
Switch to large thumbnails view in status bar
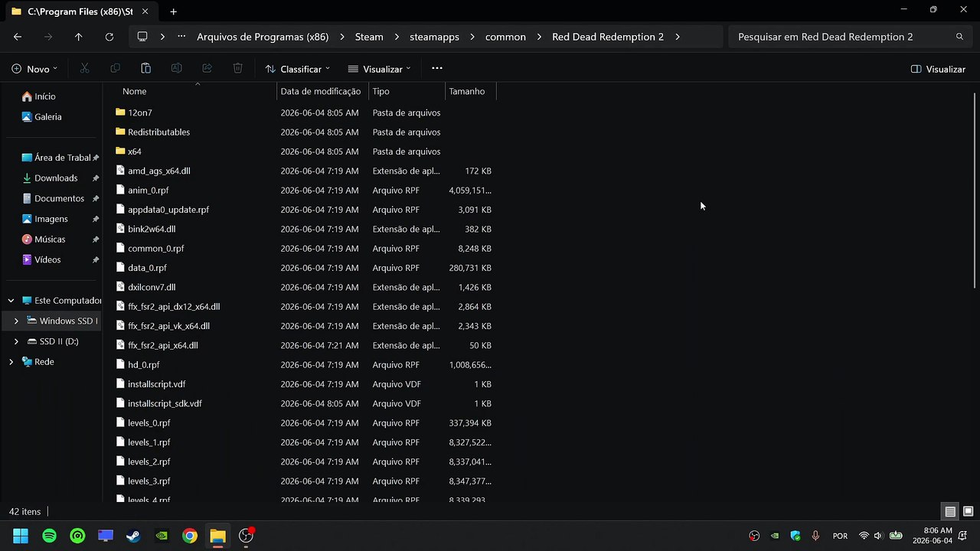click(968, 511)
